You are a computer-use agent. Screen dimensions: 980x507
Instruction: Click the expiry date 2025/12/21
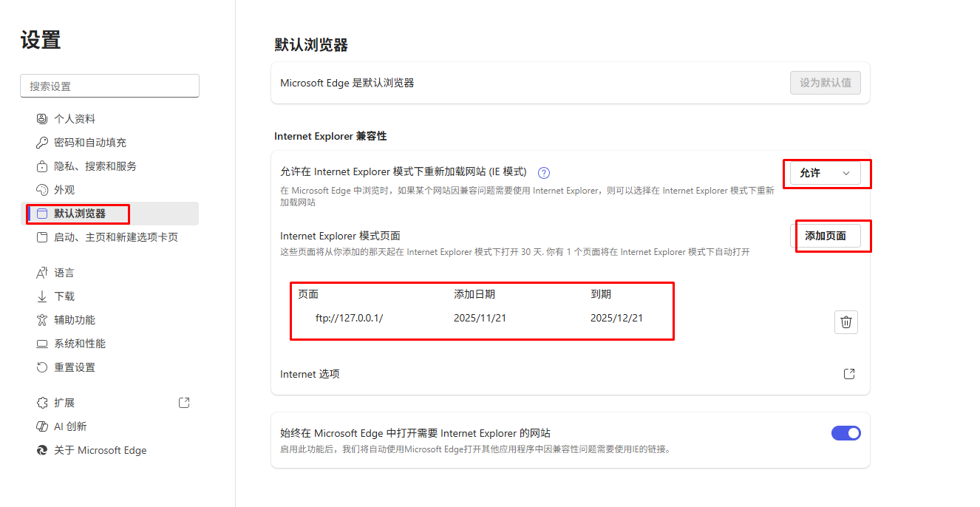tap(616, 318)
